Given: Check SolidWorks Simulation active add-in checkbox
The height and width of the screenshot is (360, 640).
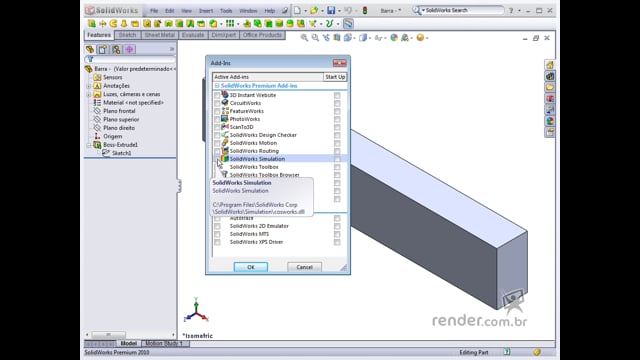Looking at the screenshot, I should pos(217,159).
